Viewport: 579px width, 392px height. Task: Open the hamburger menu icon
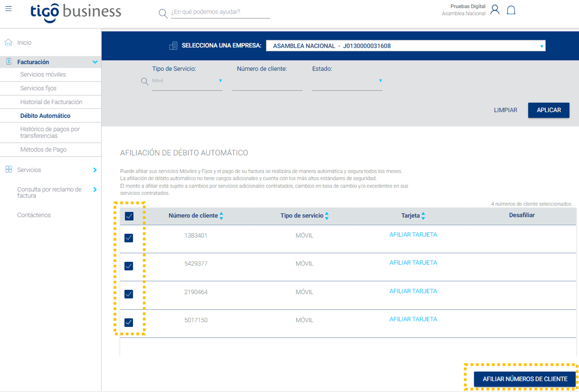click(9, 9)
